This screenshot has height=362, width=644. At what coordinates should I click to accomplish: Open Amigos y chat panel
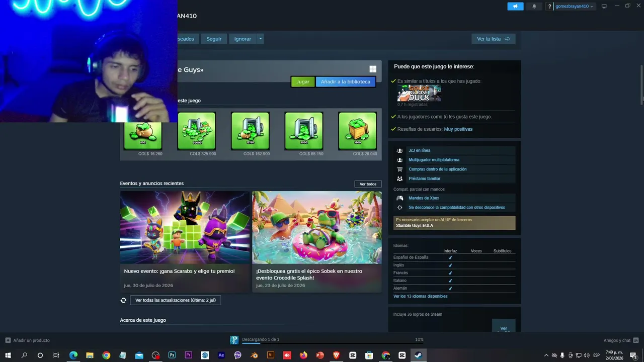pos(621,340)
